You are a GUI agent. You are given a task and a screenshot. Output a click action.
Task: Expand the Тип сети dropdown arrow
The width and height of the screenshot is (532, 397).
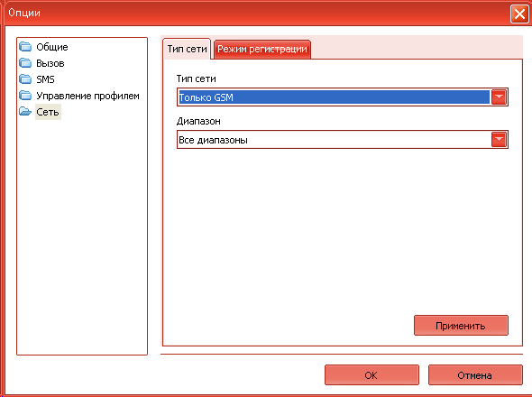[x=499, y=97]
